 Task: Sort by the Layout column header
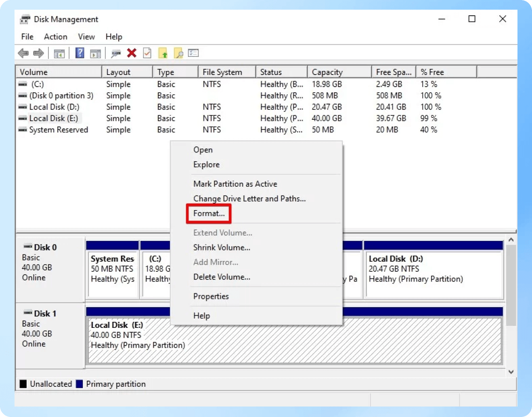point(127,72)
